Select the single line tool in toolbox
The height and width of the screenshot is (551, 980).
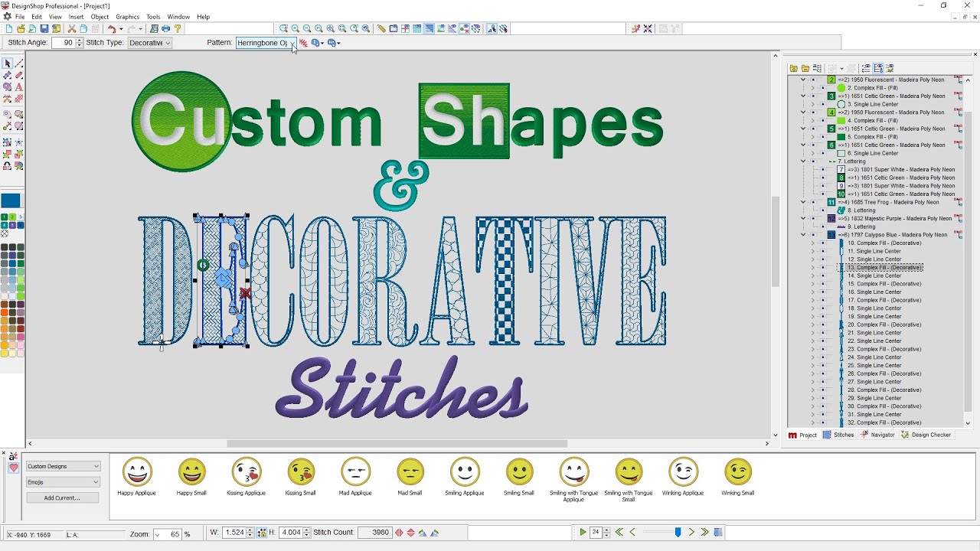[x=19, y=64]
